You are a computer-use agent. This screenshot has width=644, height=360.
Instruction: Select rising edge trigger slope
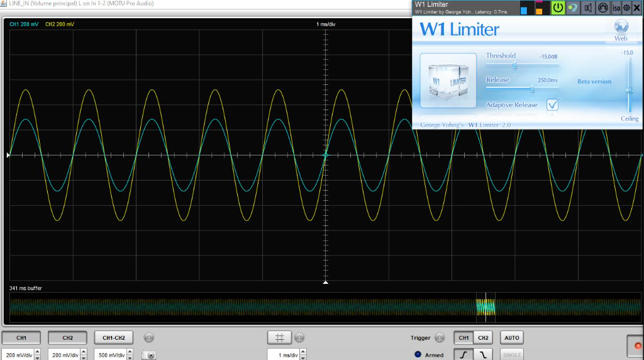click(464, 354)
